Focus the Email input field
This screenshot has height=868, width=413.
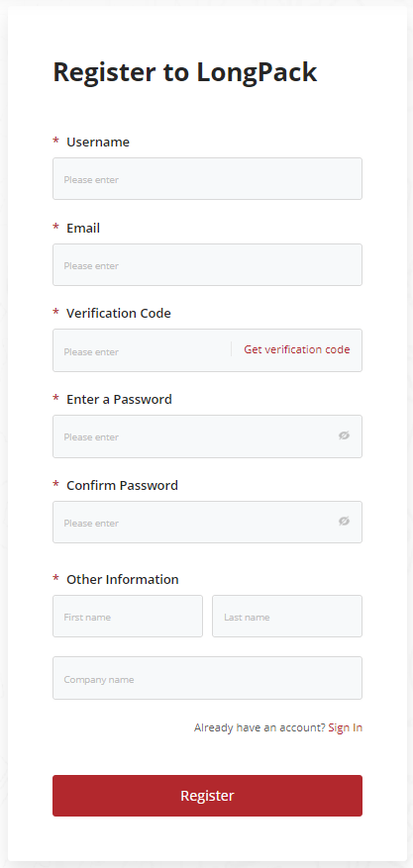coord(208,264)
